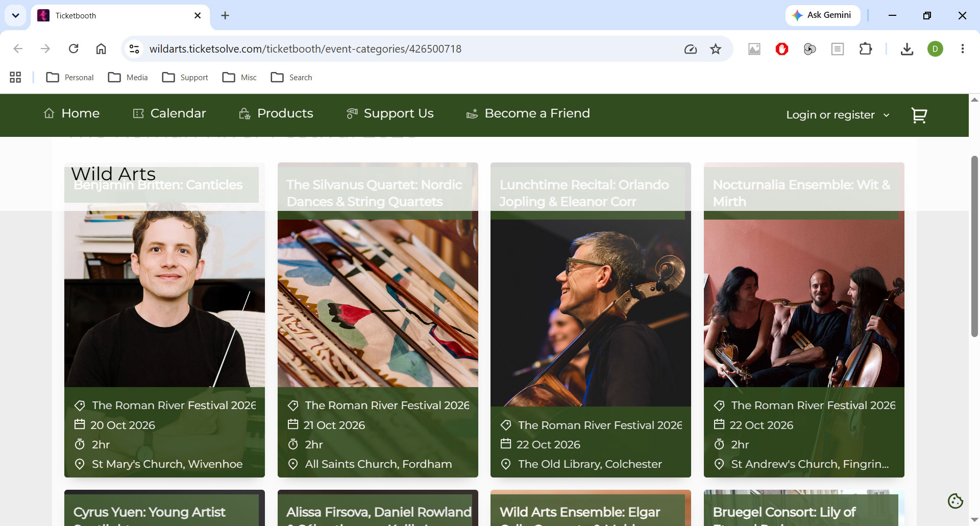This screenshot has width=980, height=526.
Task: Click the circular swirl extension icon
Action: pos(810,49)
